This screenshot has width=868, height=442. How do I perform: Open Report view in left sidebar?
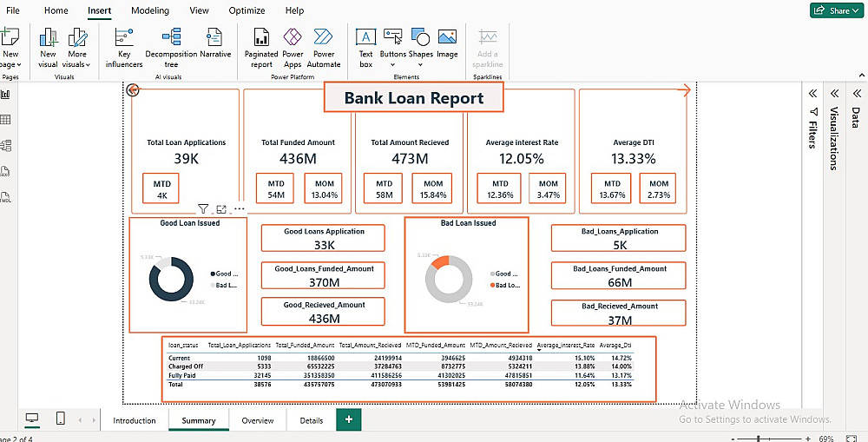pos(5,94)
